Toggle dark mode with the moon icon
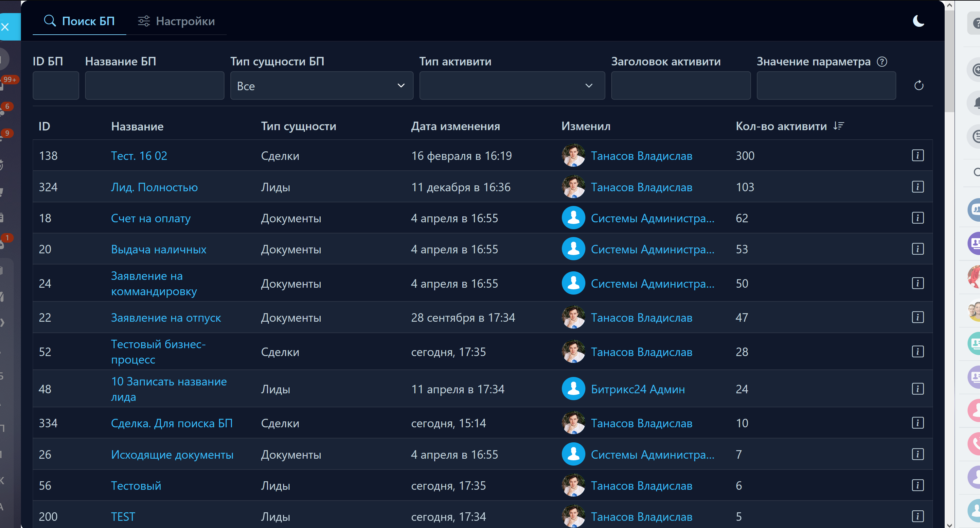 (x=918, y=21)
